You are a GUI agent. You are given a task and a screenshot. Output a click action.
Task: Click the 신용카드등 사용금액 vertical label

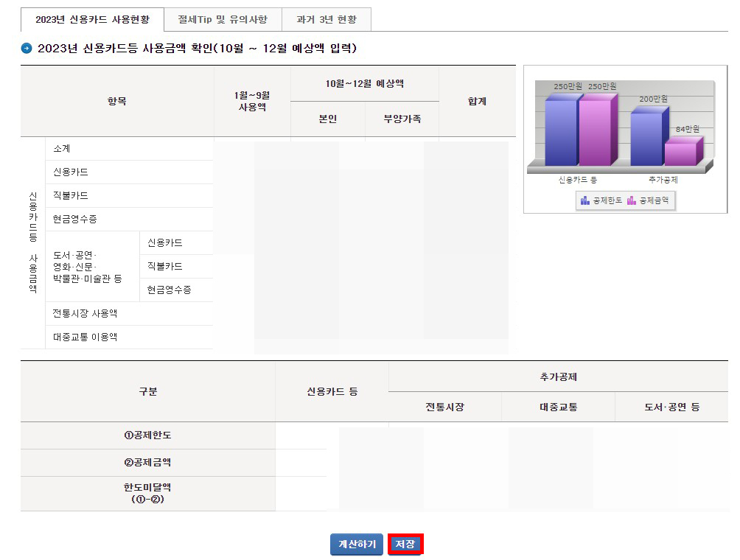pos(33,242)
